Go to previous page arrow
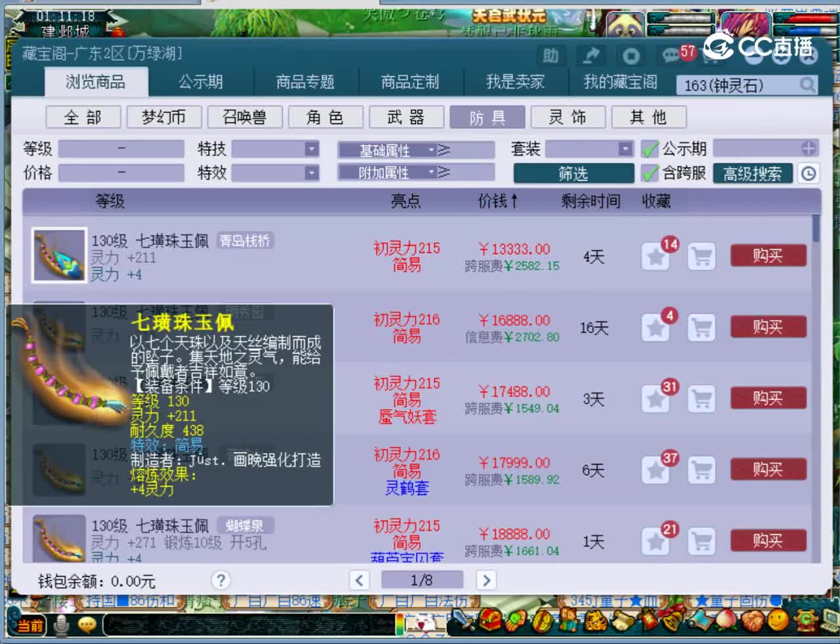The height and width of the screenshot is (644, 840). coord(359,580)
